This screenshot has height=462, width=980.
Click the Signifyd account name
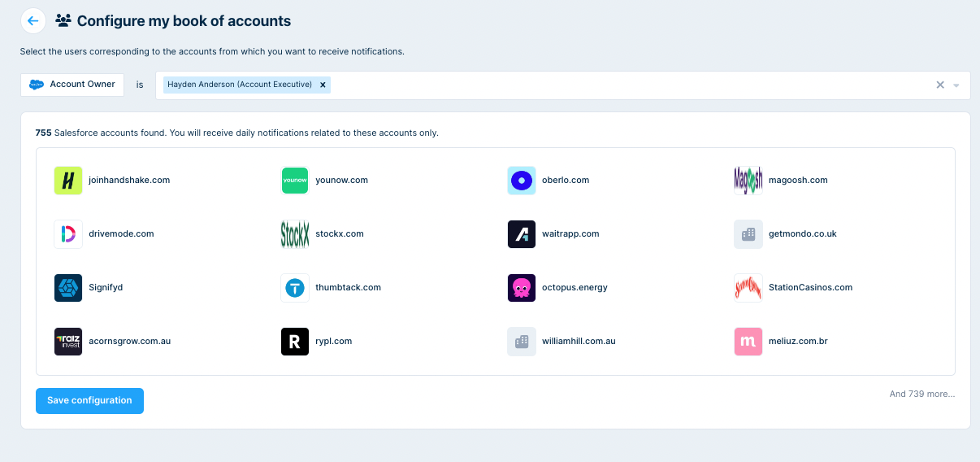106,288
